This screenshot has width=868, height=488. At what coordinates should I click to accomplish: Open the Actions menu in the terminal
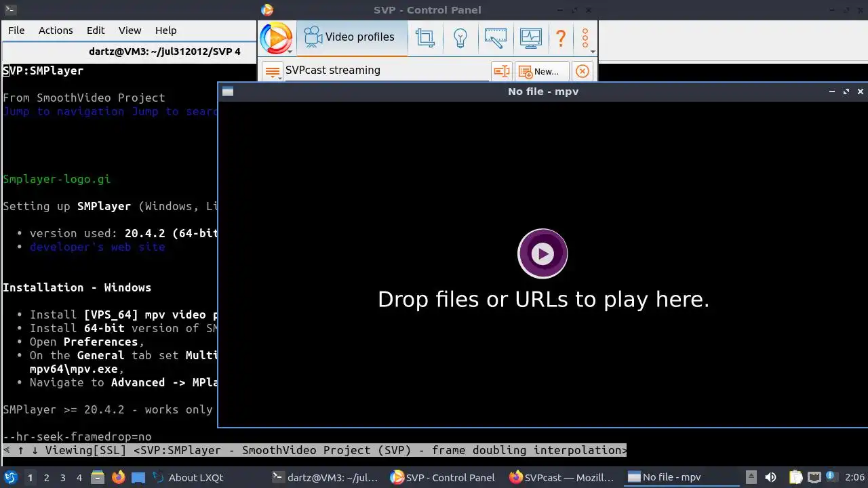(x=56, y=30)
